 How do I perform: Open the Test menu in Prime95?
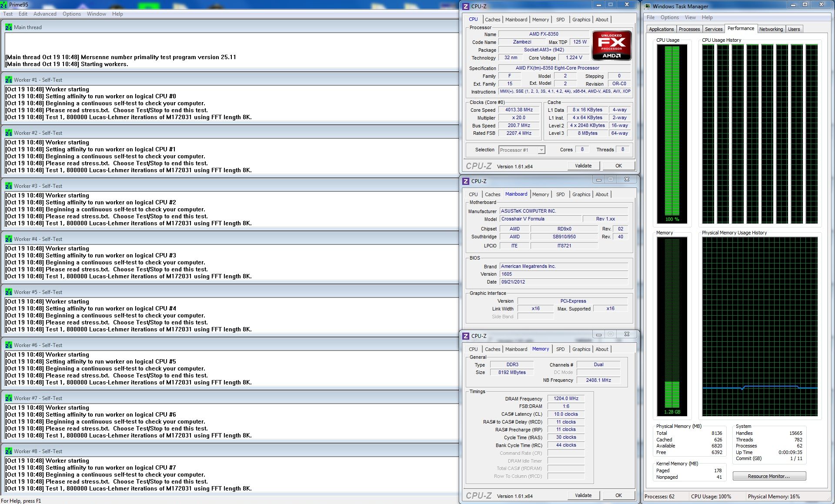coord(8,14)
